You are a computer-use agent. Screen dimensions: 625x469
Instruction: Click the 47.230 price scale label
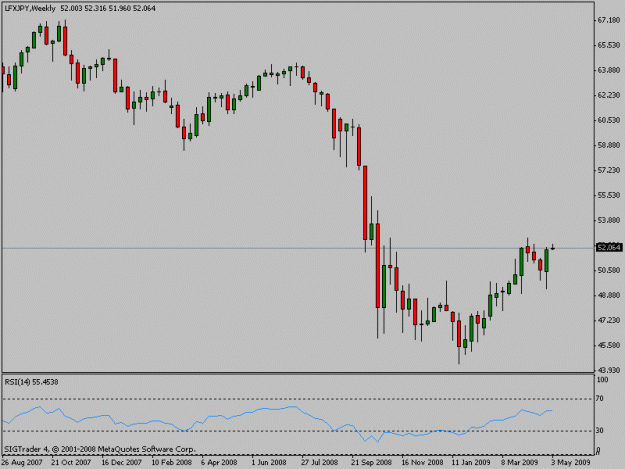609,320
